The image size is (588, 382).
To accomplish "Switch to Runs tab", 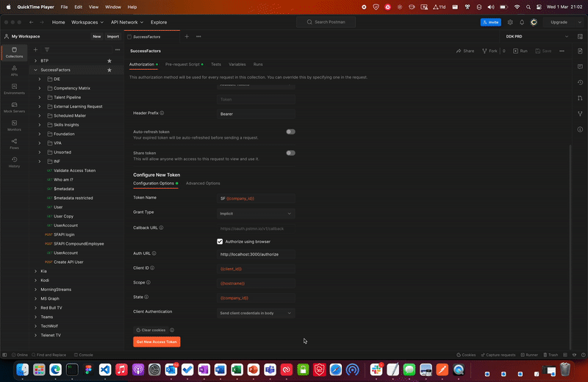I will coord(258,65).
